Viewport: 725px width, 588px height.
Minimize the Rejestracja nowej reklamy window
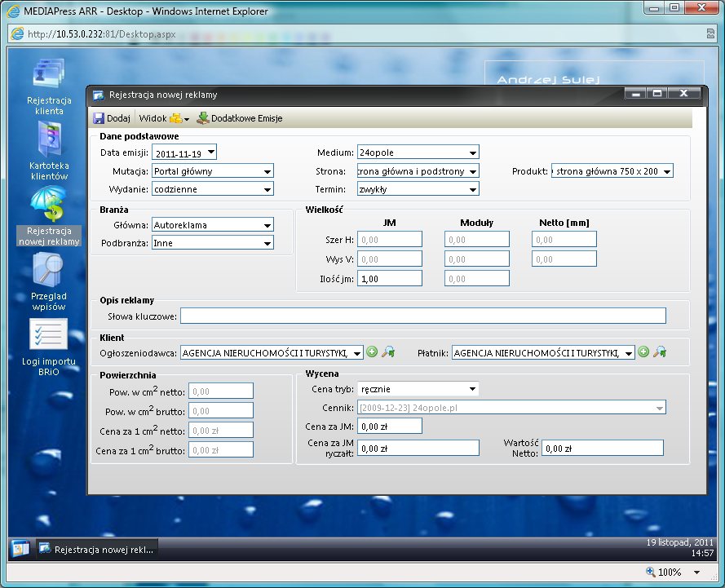coord(636,93)
